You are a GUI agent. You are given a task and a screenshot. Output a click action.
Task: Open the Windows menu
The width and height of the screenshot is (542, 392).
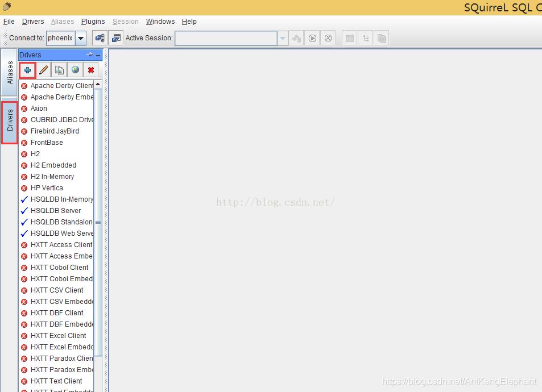pos(160,22)
